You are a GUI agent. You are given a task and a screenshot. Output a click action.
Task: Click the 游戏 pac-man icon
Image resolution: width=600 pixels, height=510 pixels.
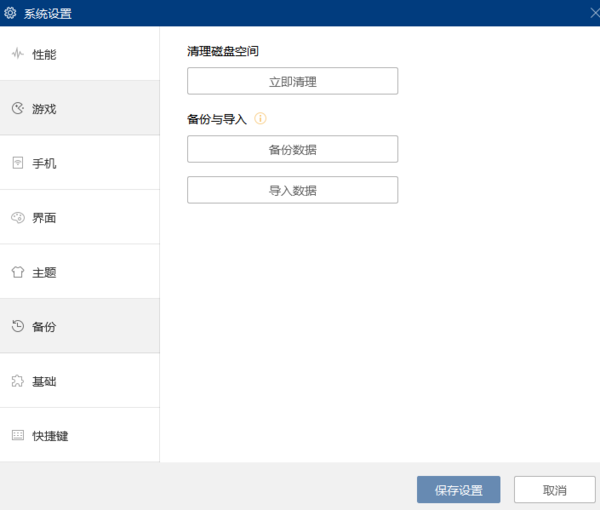tap(18, 108)
